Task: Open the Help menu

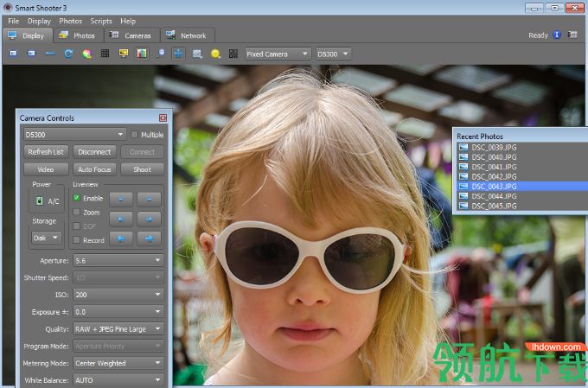Action: pos(128,21)
